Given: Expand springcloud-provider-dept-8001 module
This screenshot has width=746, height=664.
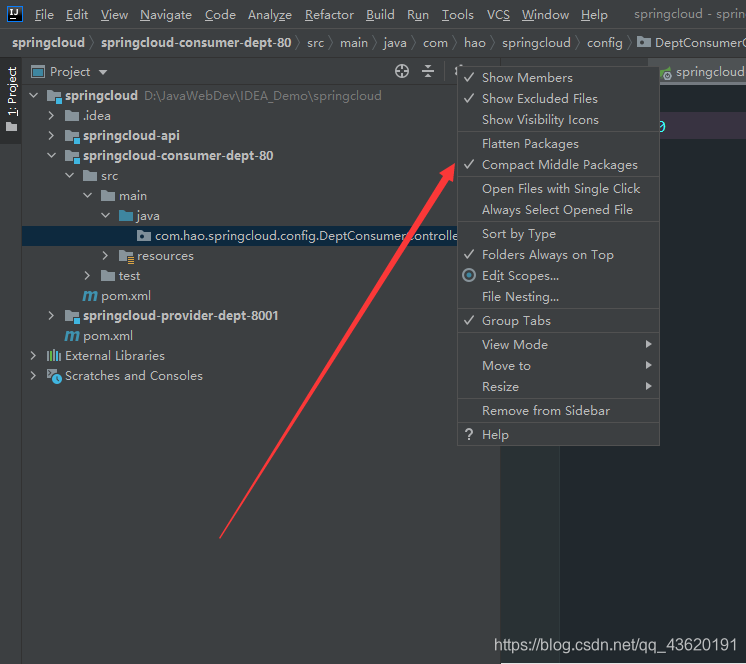Looking at the screenshot, I should (51, 315).
